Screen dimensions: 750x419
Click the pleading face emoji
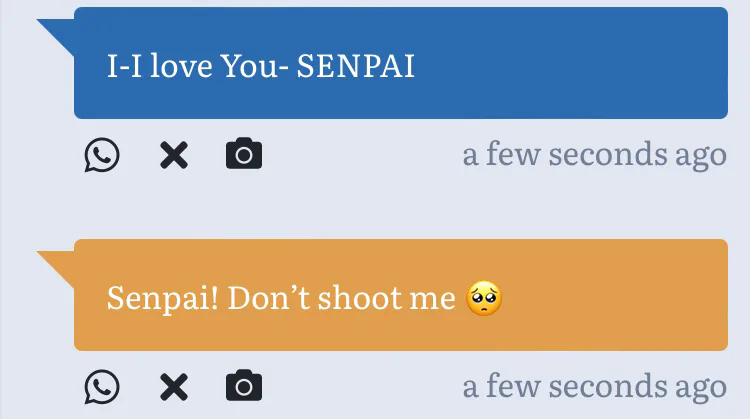[x=484, y=298]
